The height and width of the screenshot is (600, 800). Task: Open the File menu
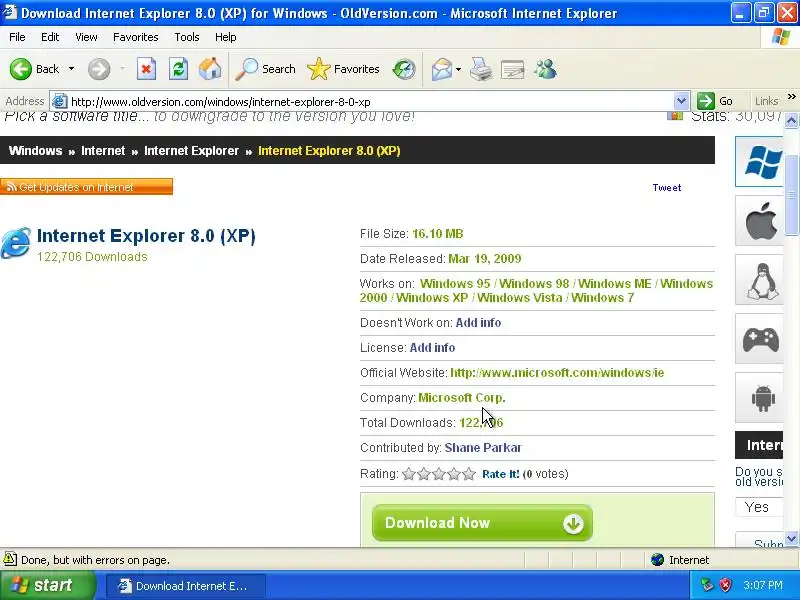click(x=17, y=37)
